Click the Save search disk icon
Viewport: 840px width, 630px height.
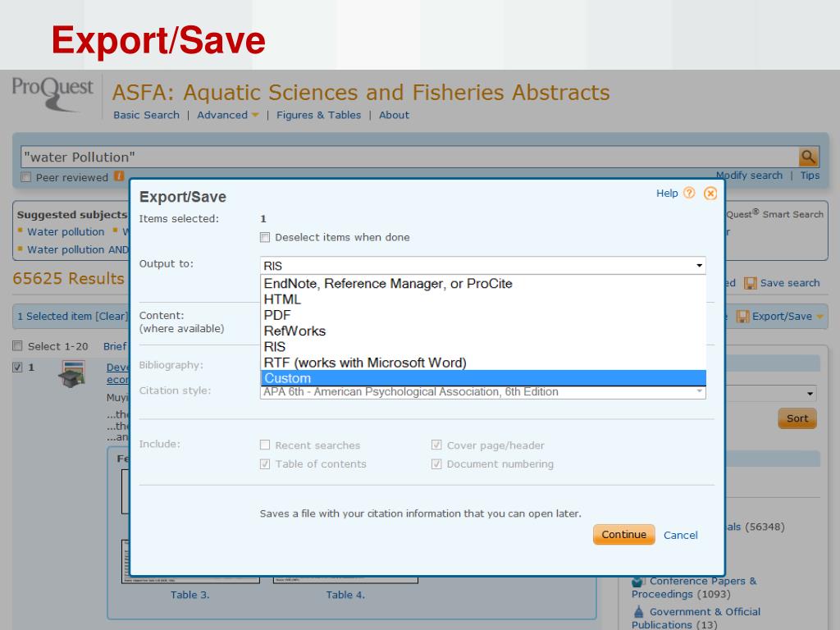750,283
